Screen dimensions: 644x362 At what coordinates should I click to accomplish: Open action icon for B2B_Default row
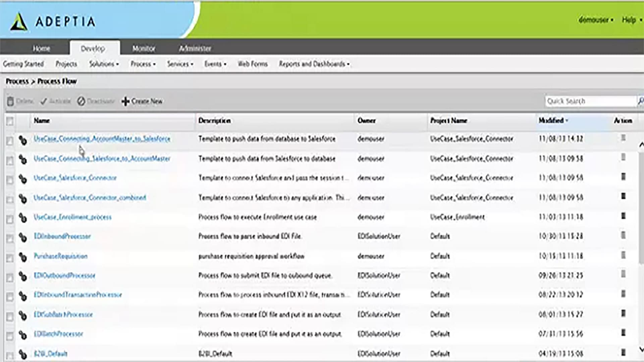(623, 352)
